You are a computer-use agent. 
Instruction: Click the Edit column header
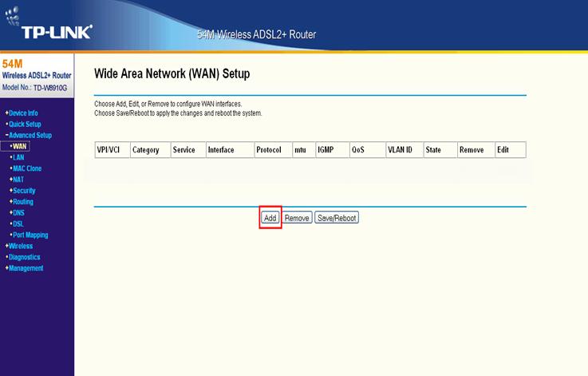coord(511,150)
